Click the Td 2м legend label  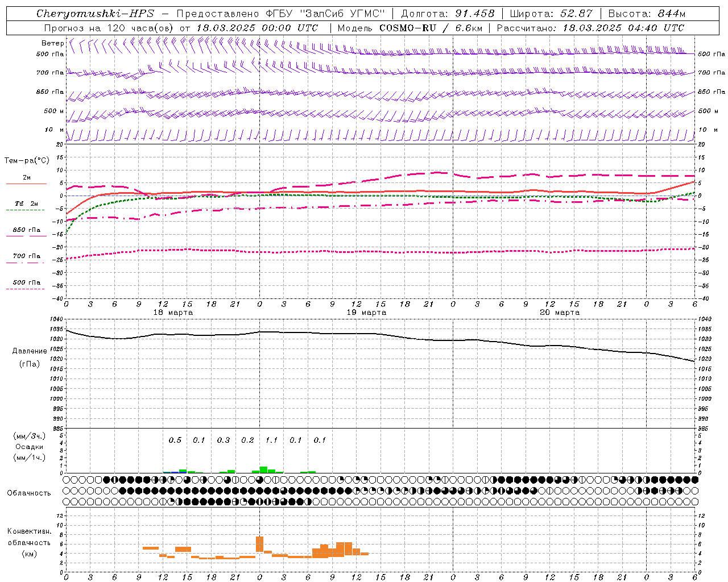26,203
